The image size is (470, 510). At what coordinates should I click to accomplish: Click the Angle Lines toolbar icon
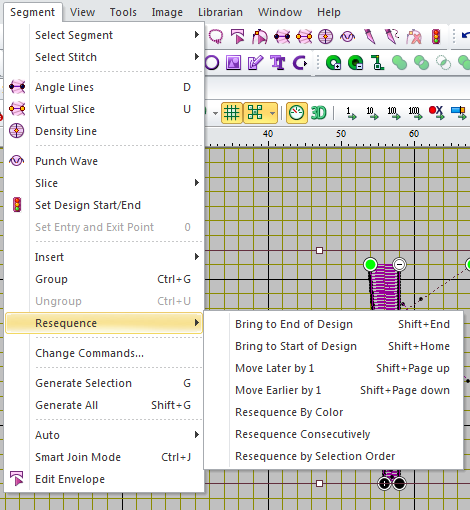[x=282, y=36]
